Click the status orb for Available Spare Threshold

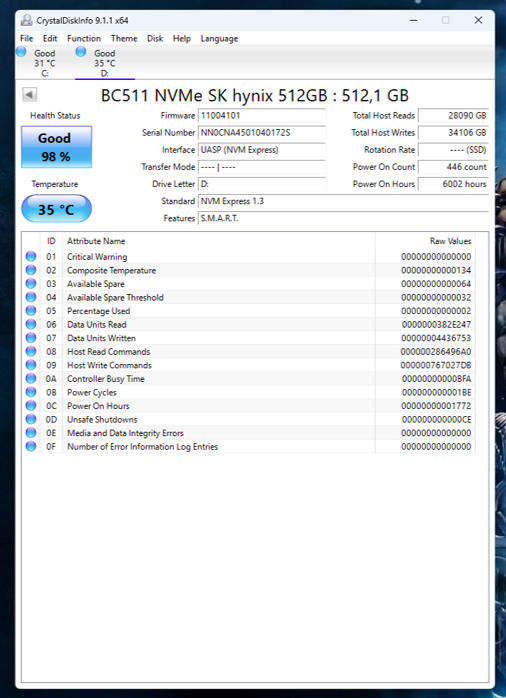point(31,297)
